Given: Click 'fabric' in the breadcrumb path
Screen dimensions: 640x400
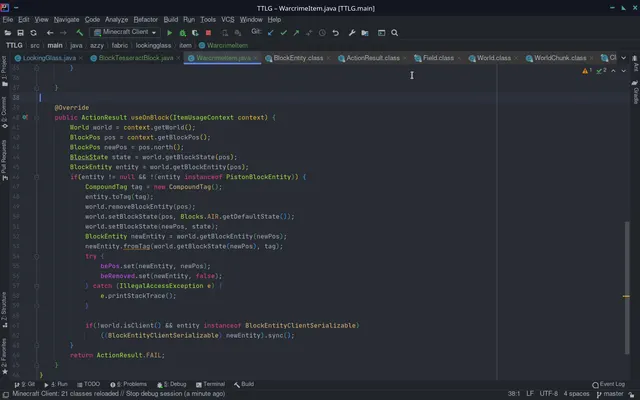Looking at the screenshot, I should pyautogui.click(x=120, y=45).
